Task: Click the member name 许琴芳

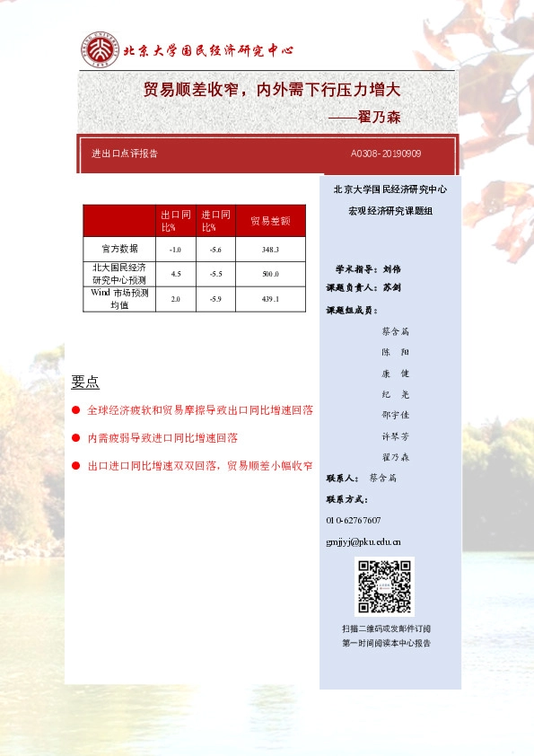Action: pyautogui.click(x=396, y=436)
